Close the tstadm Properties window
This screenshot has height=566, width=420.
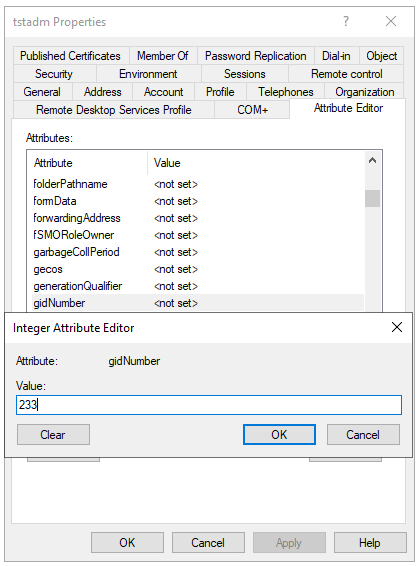[391, 21]
